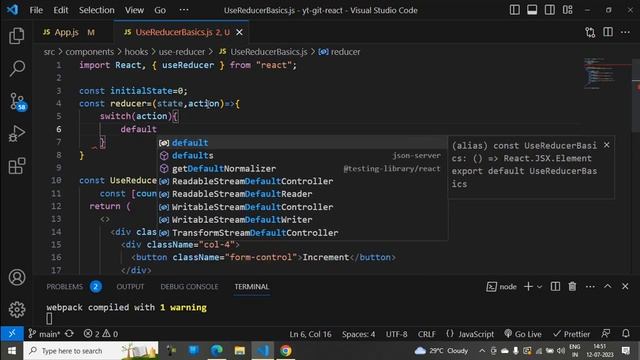Open the Selection menu
640x360 pixels.
tap(96, 10)
